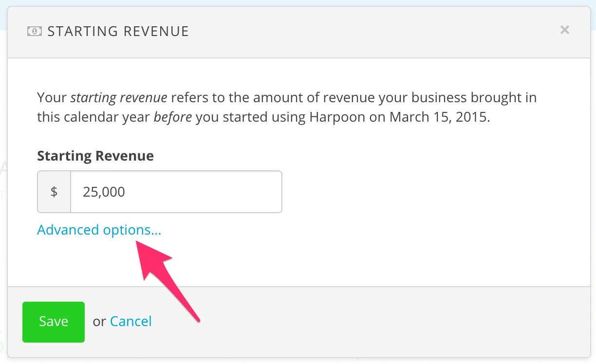Click the banknote icon left of STARTING REVENUE
Viewport: 596px width, 364px height.
click(33, 31)
